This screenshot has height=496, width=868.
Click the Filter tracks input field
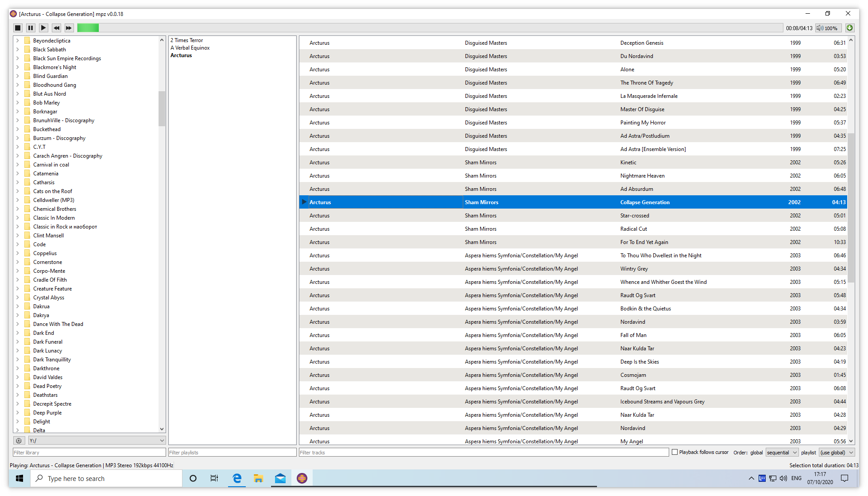click(484, 452)
